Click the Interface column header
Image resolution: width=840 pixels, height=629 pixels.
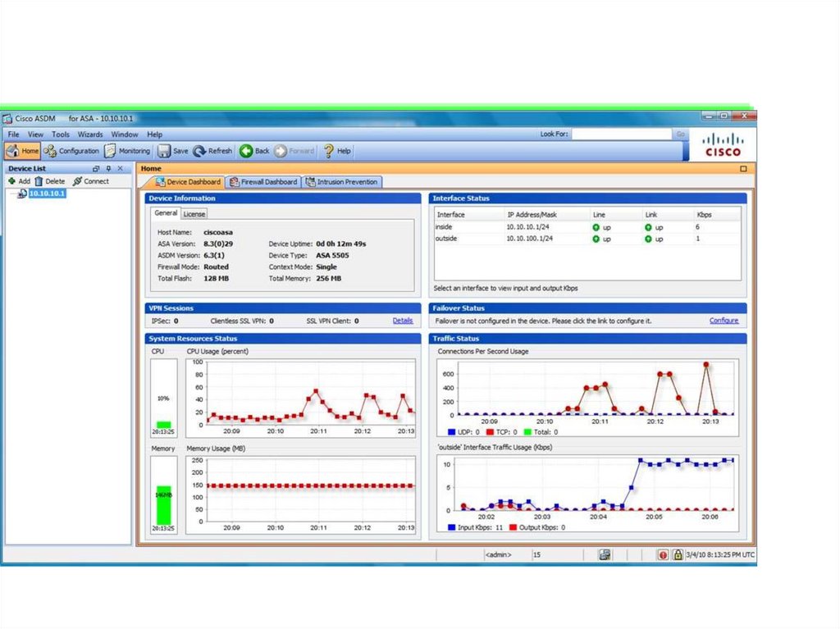450,215
